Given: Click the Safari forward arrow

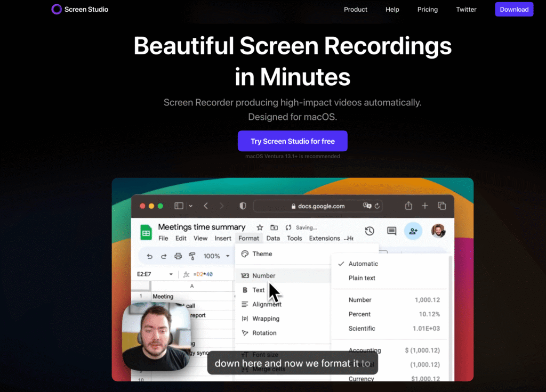Looking at the screenshot, I should 221,206.
